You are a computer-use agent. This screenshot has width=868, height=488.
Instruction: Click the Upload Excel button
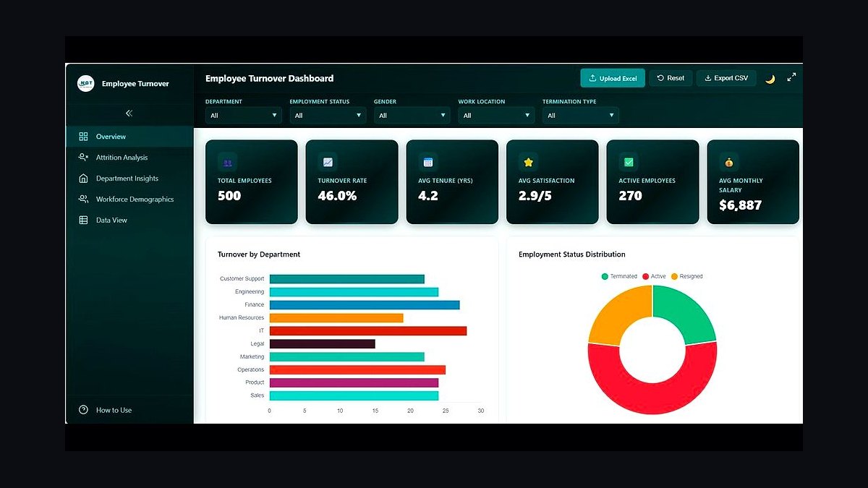coord(613,78)
